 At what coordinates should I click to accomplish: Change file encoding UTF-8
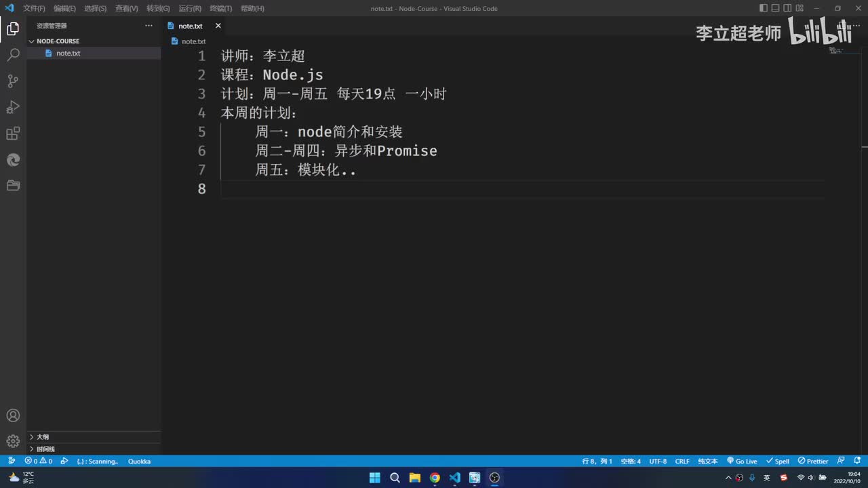[658, 461]
